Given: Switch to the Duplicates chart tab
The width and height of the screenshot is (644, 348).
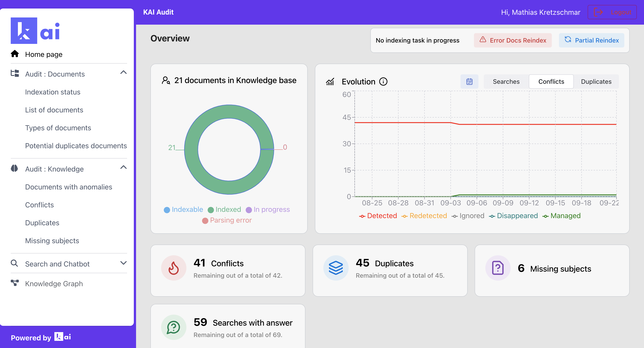Looking at the screenshot, I should [596, 82].
